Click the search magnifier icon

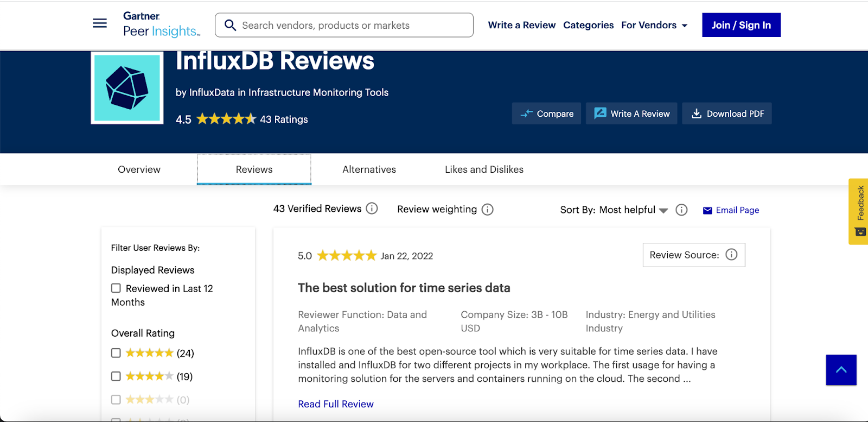point(230,26)
